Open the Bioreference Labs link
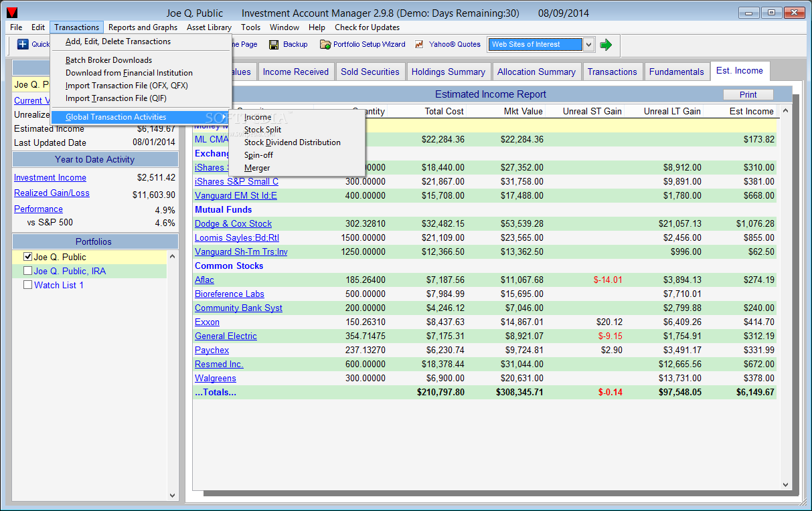812x511 pixels. 230,294
